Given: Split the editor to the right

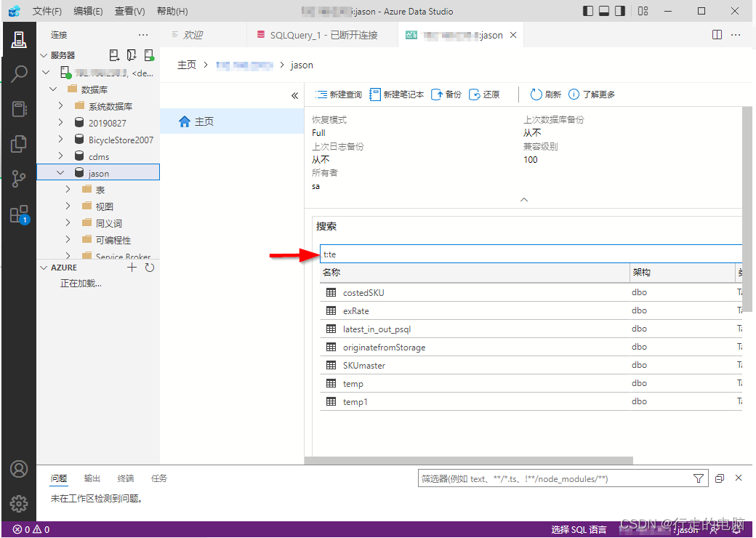Looking at the screenshot, I should click(x=717, y=35).
